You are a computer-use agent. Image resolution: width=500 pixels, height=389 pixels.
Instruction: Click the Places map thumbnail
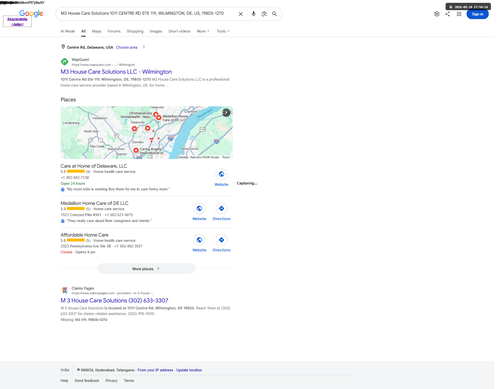[x=147, y=132]
